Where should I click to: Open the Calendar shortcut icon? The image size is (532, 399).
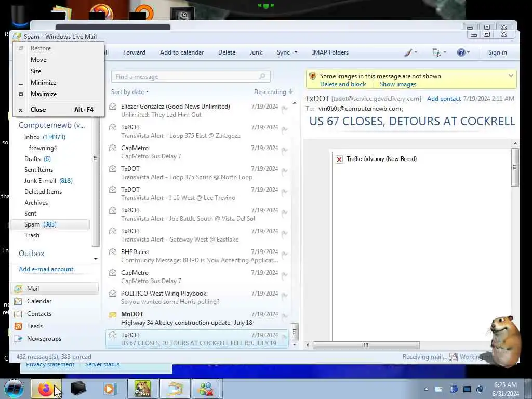pyautogui.click(x=18, y=301)
